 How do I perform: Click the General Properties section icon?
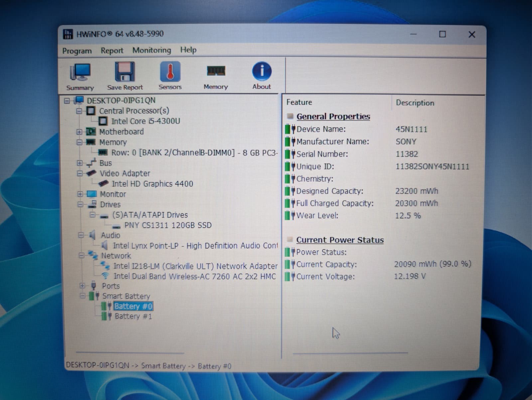pyautogui.click(x=290, y=116)
